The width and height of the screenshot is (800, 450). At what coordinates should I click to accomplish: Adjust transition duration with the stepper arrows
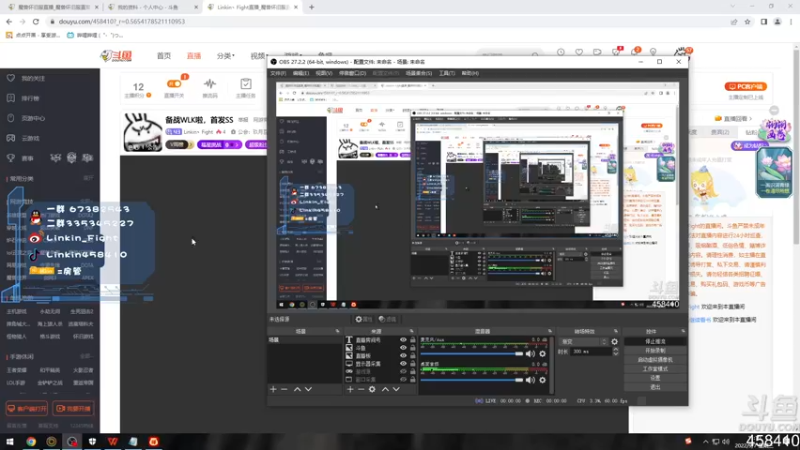[x=615, y=352]
